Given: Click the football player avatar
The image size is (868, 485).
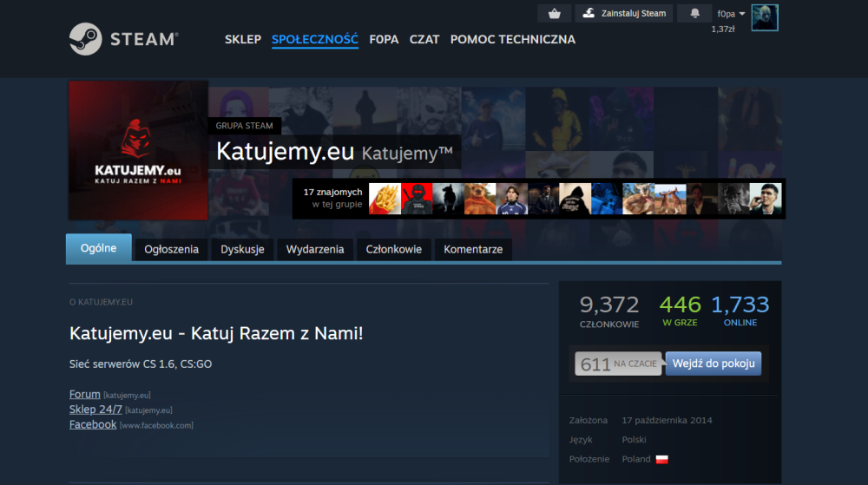Looking at the screenshot, I should click(x=512, y=199).
